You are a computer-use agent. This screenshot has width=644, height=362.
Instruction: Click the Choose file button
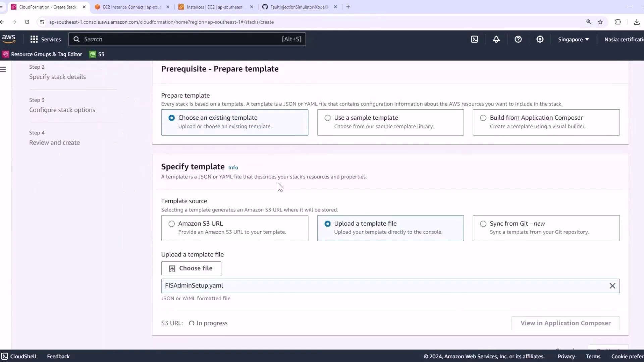[191, 268]
